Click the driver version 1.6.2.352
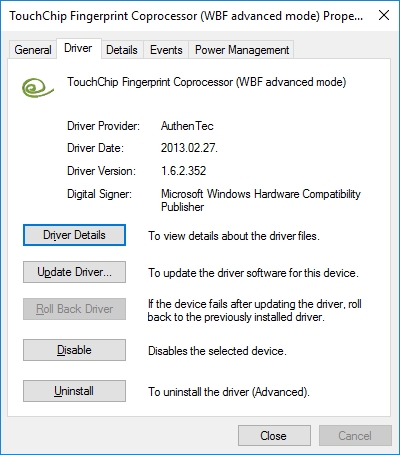The height and width of the screenshot is (455, 400). 183,171
